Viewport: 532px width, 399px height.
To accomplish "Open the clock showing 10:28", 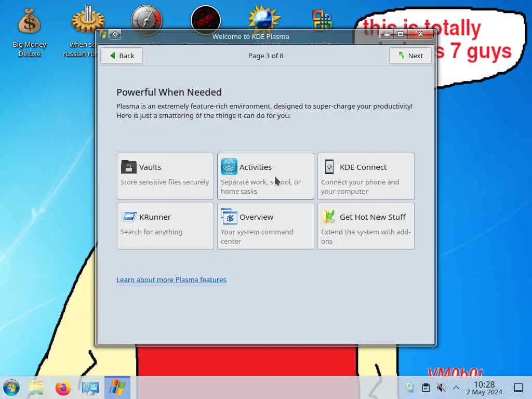I will (484, 388).
